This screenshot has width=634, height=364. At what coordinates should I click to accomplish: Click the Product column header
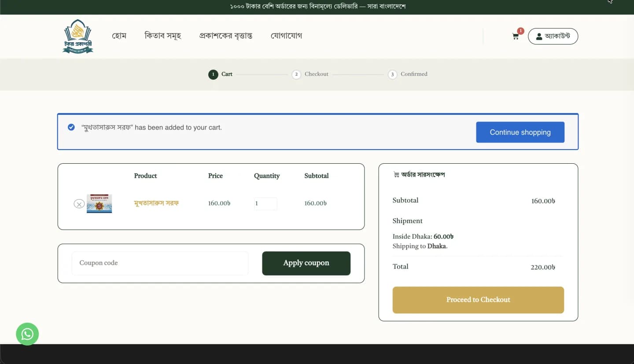(x=145, y=176)
